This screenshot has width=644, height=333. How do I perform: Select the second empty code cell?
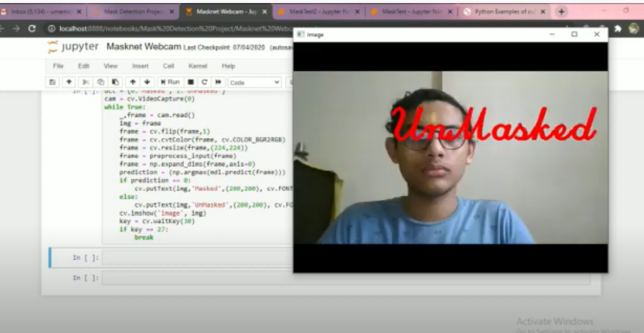pos(346,278)
